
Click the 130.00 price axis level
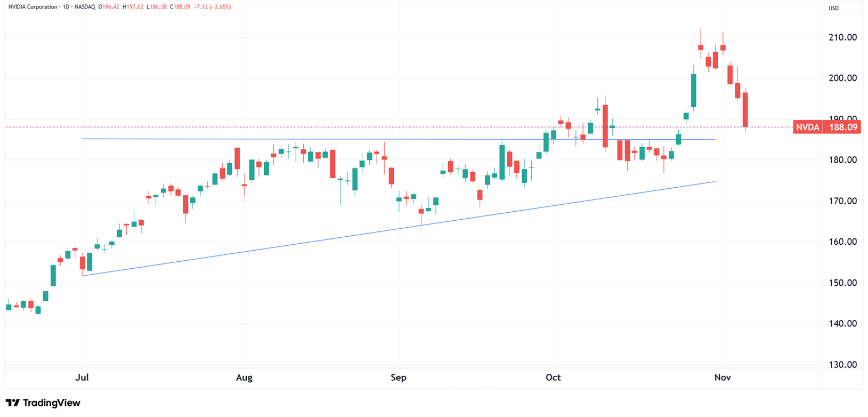[843, 365]
